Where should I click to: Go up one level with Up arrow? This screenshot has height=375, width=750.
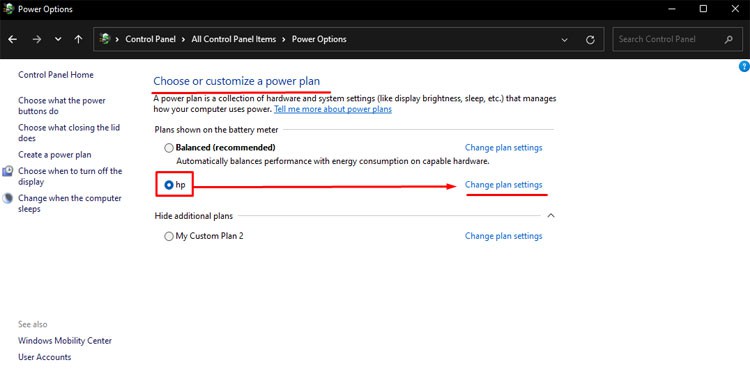78,40
